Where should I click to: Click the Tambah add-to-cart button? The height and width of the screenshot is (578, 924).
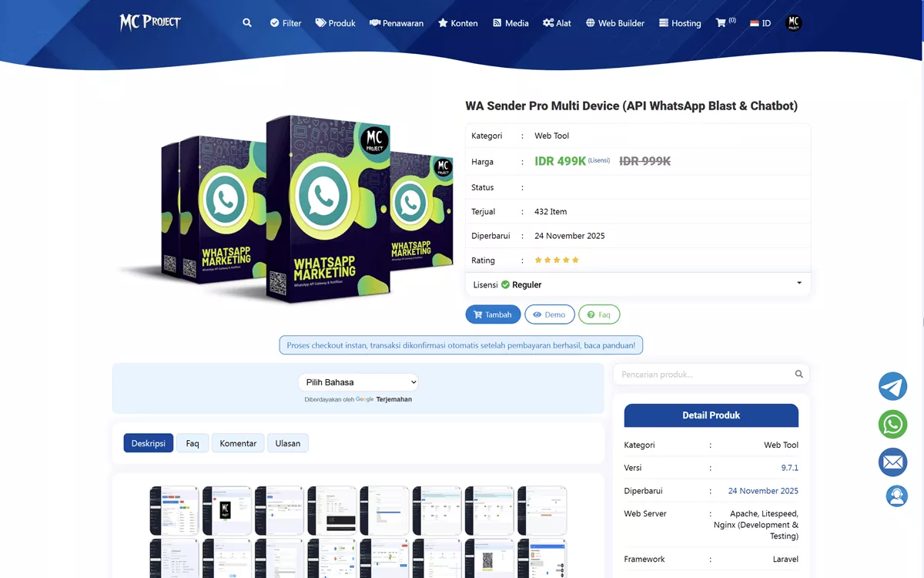pos(493,314)
